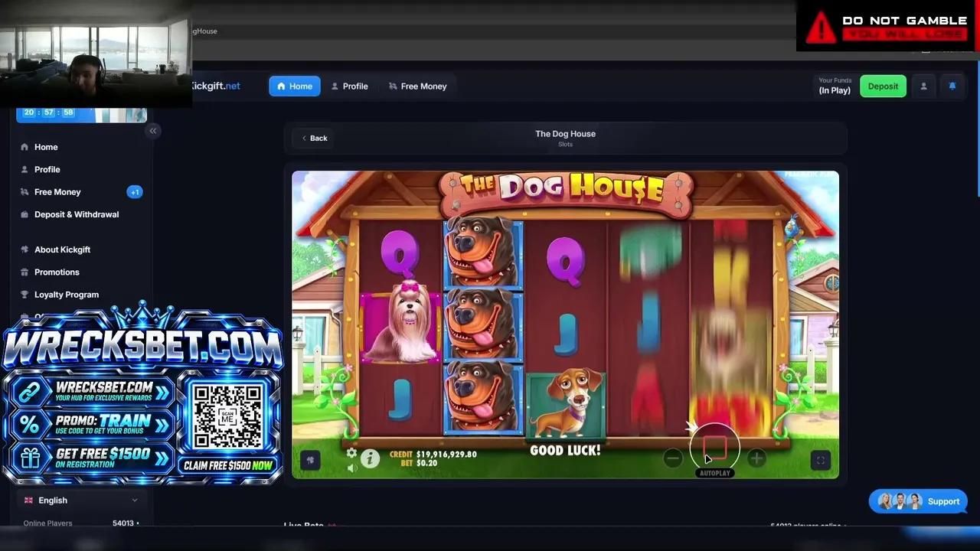
Task: Open the Autoplay options
Action: click(x=714, y=474)
